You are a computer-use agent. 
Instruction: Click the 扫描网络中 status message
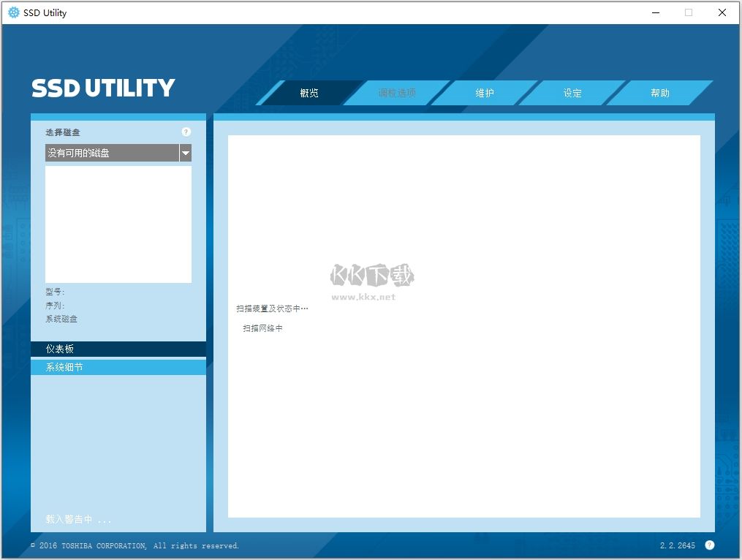tap(265, 328)
